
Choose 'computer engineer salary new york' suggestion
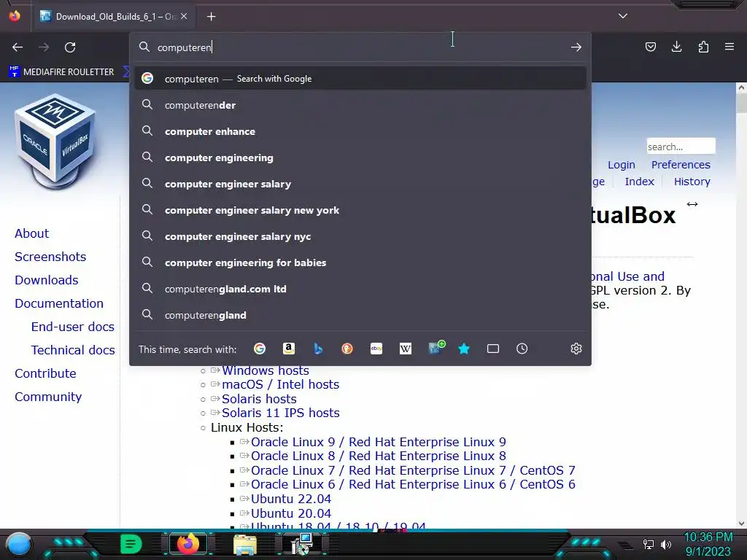[360, 210]
